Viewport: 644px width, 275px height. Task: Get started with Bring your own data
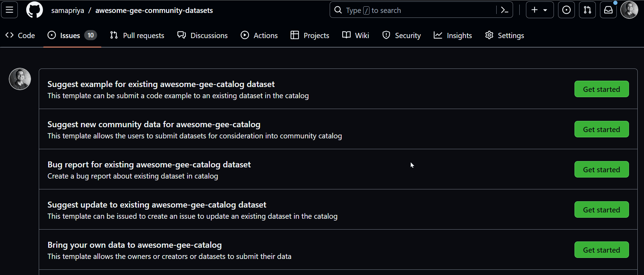pos(601,250)
